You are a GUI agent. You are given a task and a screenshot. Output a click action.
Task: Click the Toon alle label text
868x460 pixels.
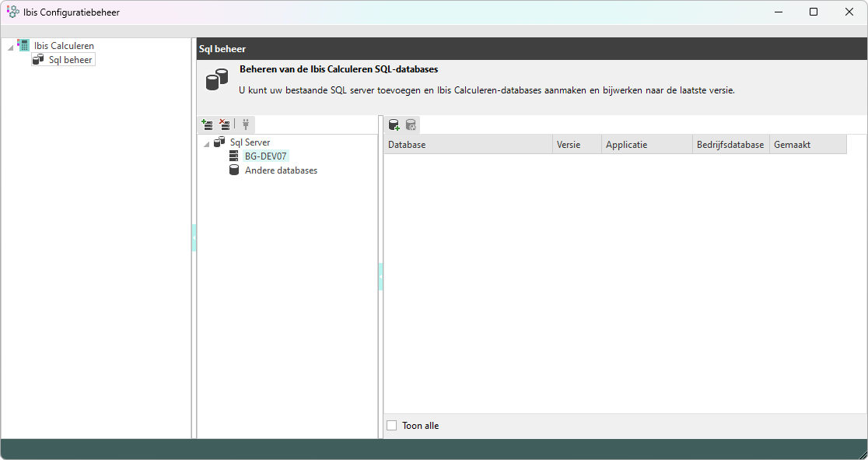click(421, 426)
